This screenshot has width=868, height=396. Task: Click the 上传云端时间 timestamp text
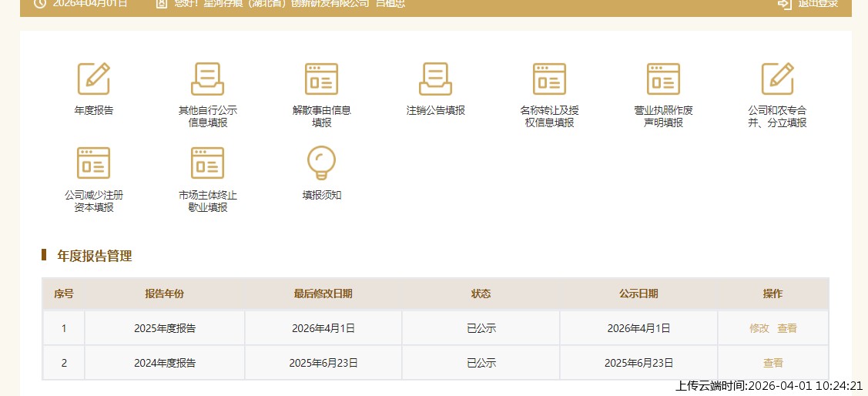(x=769, y=386)
